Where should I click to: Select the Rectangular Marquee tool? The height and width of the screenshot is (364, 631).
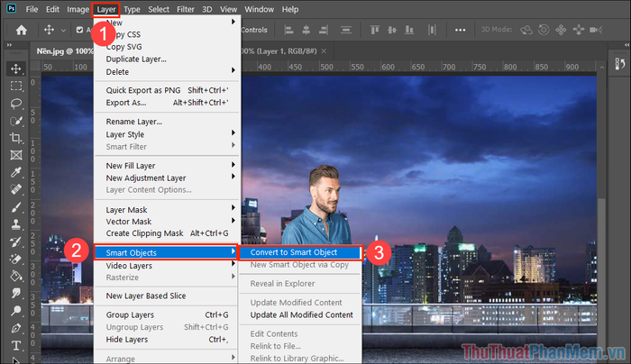point(15,86)
